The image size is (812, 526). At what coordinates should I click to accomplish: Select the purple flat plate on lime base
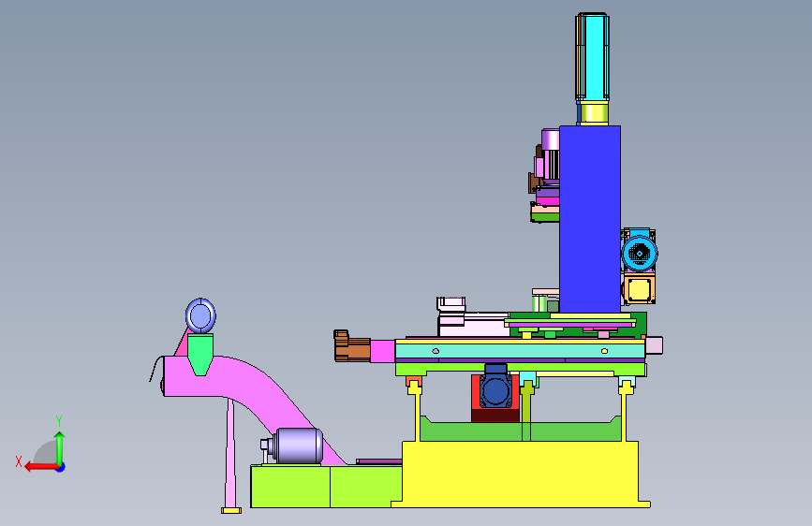(379, 461)
